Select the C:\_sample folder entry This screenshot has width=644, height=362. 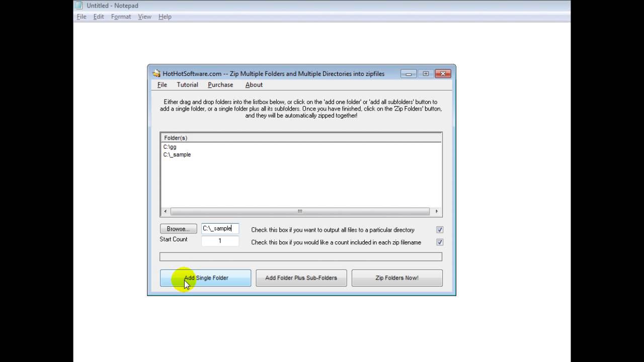point(177,155)
